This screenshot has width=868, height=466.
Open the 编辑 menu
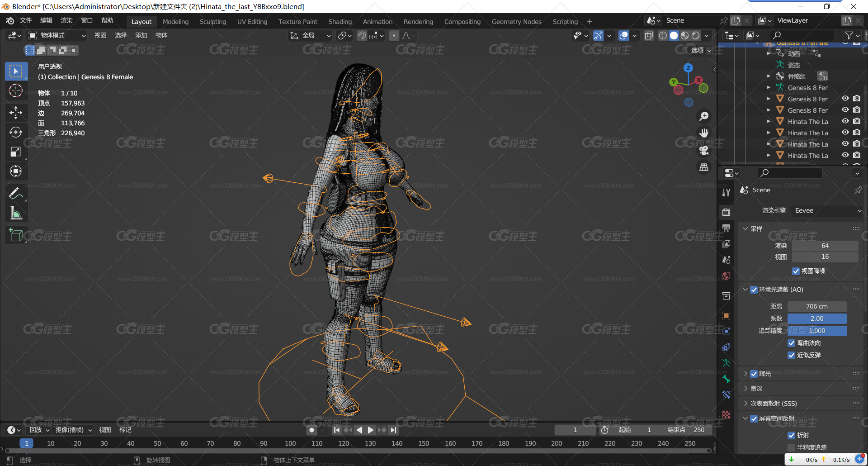46,21
